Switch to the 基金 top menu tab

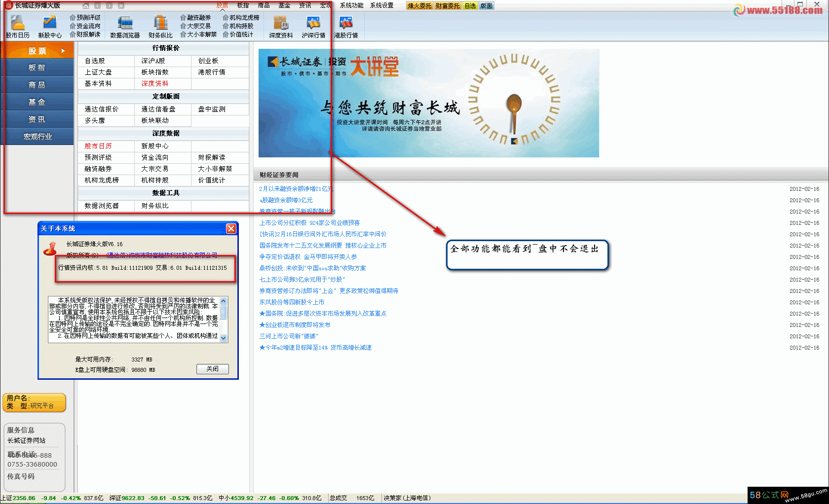pyautogui.click(x=284, y=5)
